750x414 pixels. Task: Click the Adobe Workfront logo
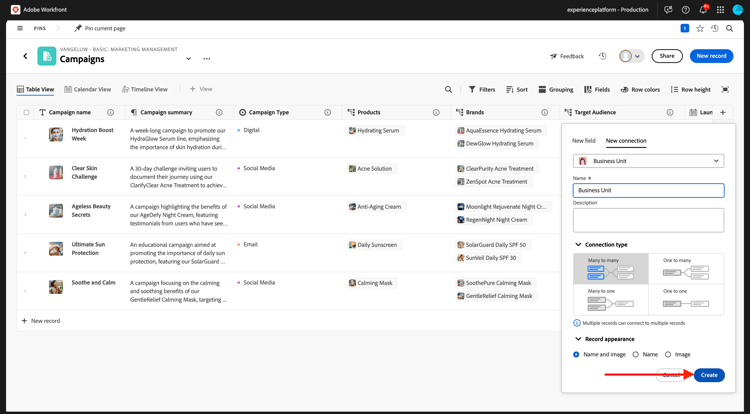tap(16, 10)
